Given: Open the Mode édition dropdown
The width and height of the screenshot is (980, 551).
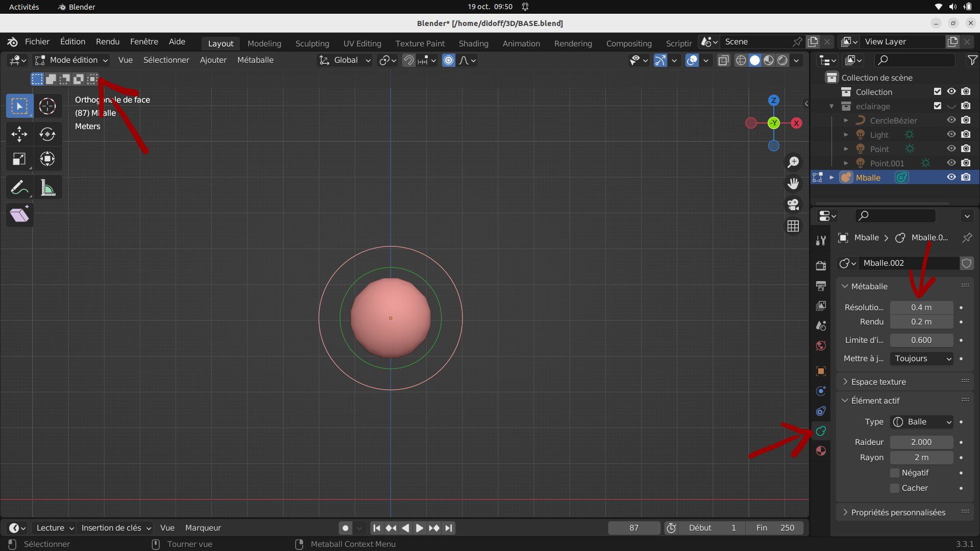Looking at the screenshot, I should pos(71,60).
